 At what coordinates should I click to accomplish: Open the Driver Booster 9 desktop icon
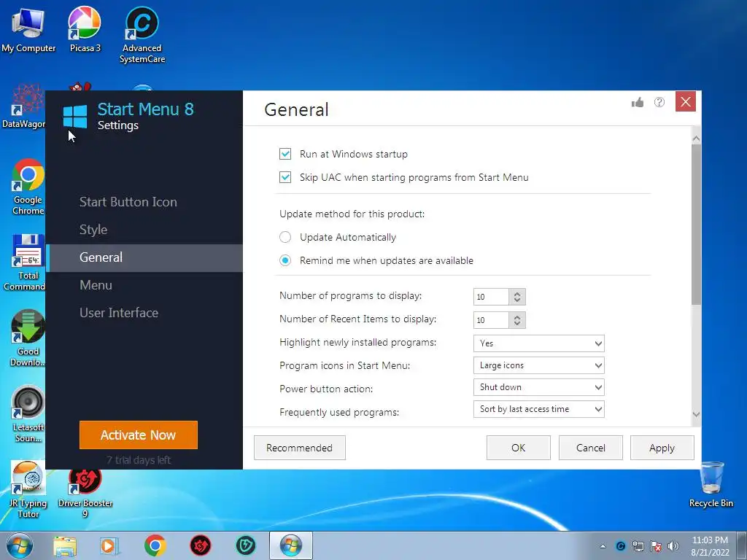85,493
